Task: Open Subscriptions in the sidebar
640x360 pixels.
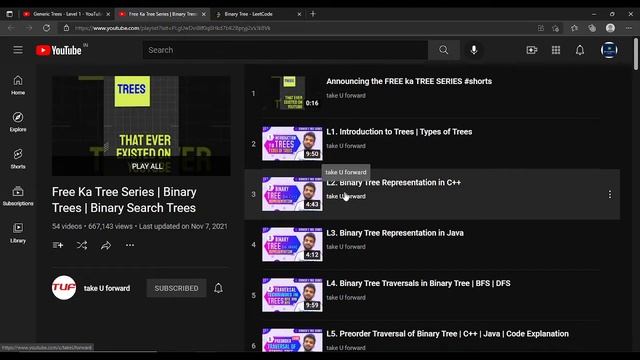Action: (x=18, y=196)
